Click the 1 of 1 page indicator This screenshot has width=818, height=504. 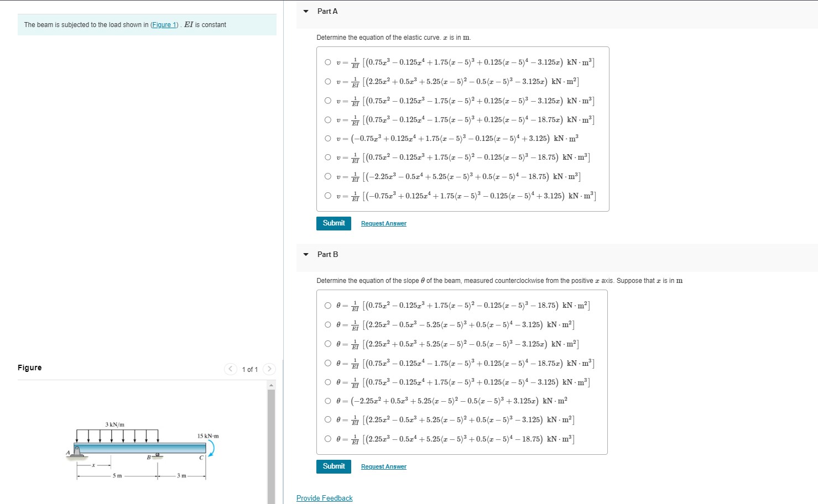pos(250,369)
